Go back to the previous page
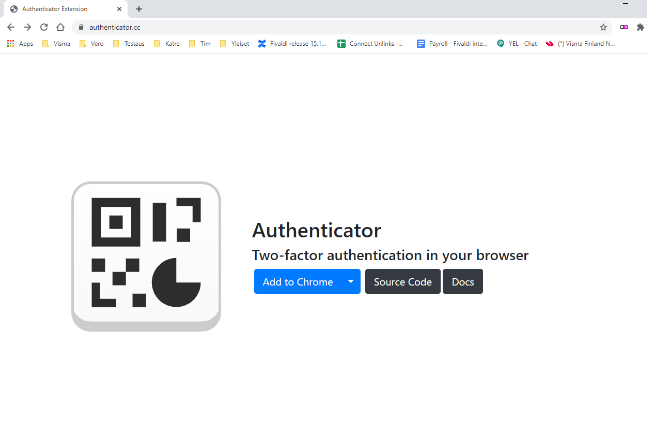 (11, 27)
